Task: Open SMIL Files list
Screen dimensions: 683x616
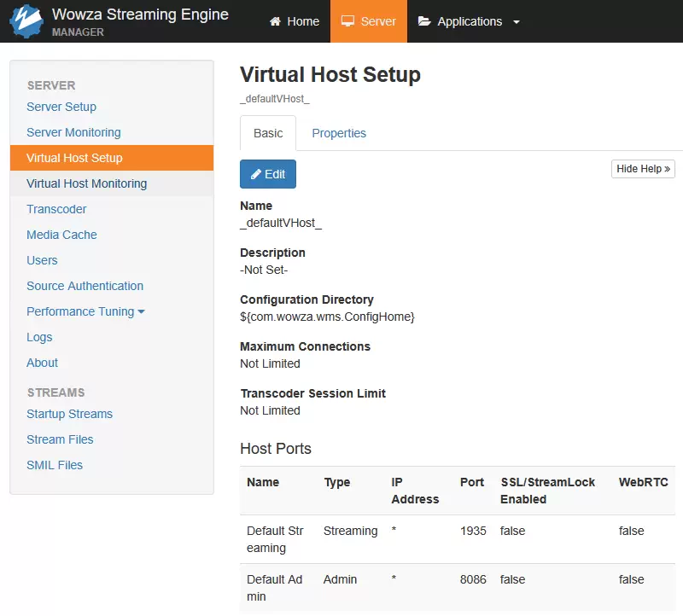Action: [55, 465]
